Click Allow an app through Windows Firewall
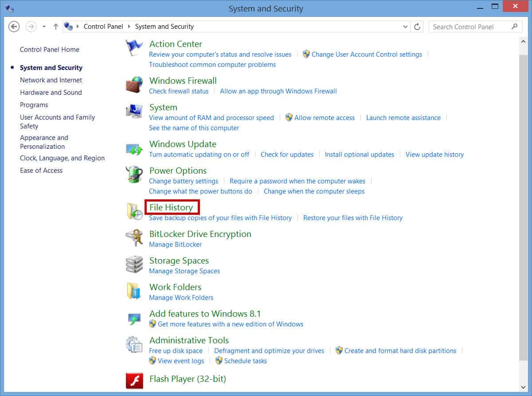The height and width of the screenshot is (396, 532). [278, 91]
